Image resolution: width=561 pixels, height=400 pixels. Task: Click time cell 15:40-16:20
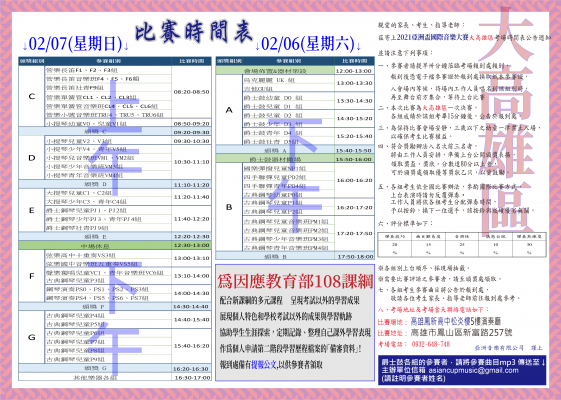(191, 346)
